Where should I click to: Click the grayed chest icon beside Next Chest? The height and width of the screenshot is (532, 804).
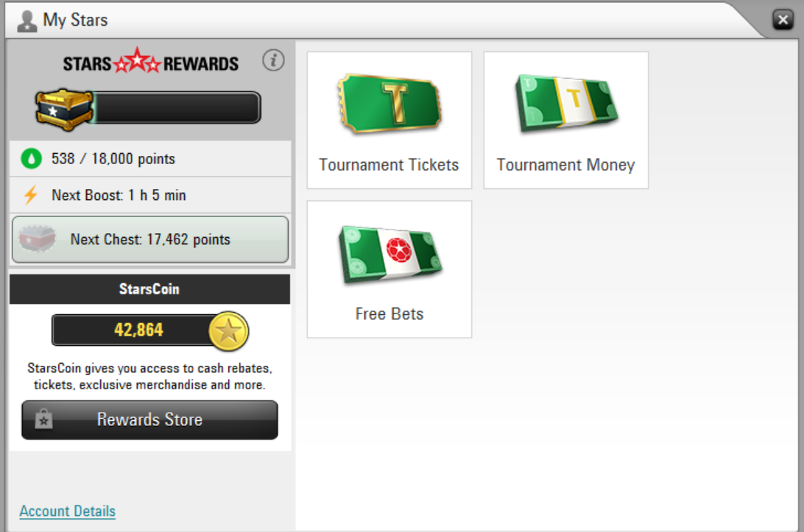[37, 239]
